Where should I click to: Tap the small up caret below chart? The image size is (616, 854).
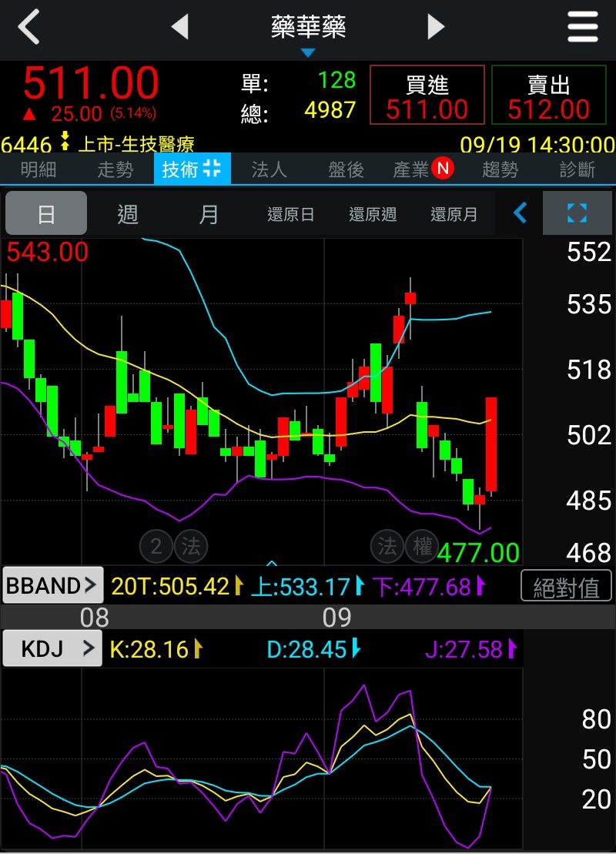(x=271, y=563)
